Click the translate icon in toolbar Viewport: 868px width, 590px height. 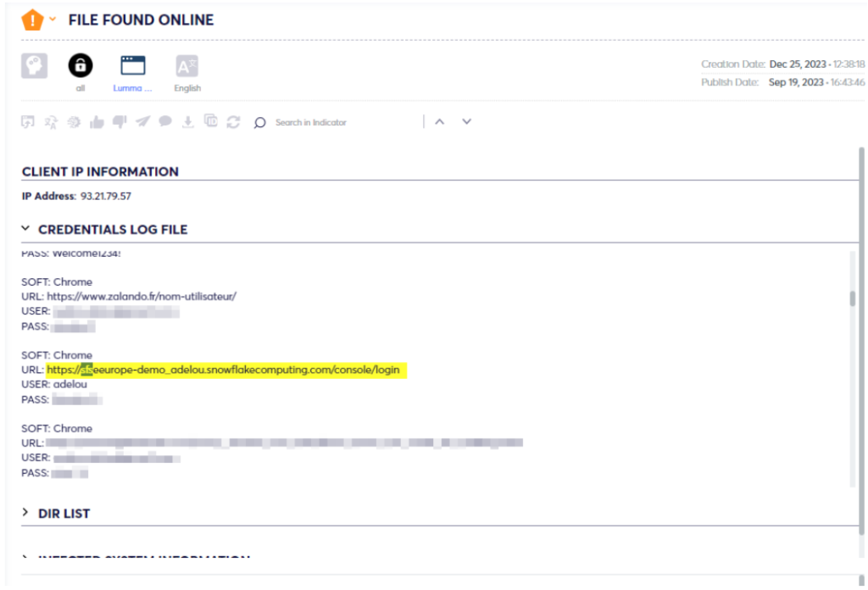51,122
